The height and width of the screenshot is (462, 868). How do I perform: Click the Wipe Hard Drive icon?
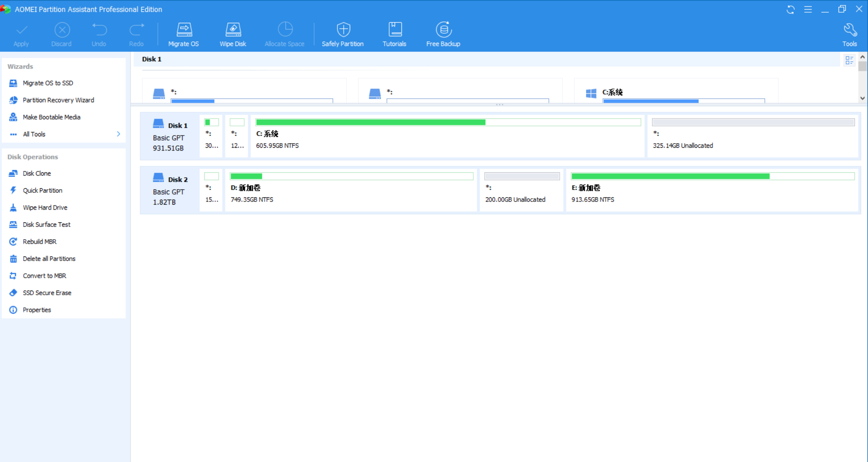[x=13, y=207]
